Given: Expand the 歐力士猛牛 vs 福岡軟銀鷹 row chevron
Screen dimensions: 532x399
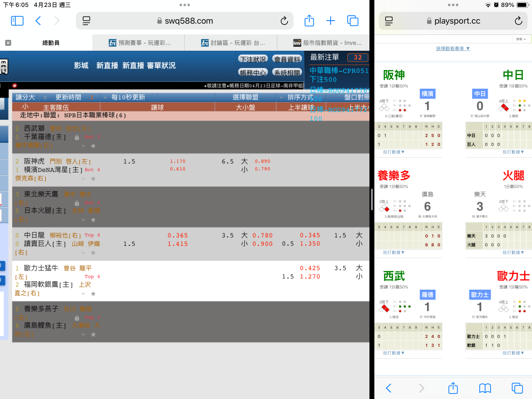Looking at the screenshot, I should 83,294.
